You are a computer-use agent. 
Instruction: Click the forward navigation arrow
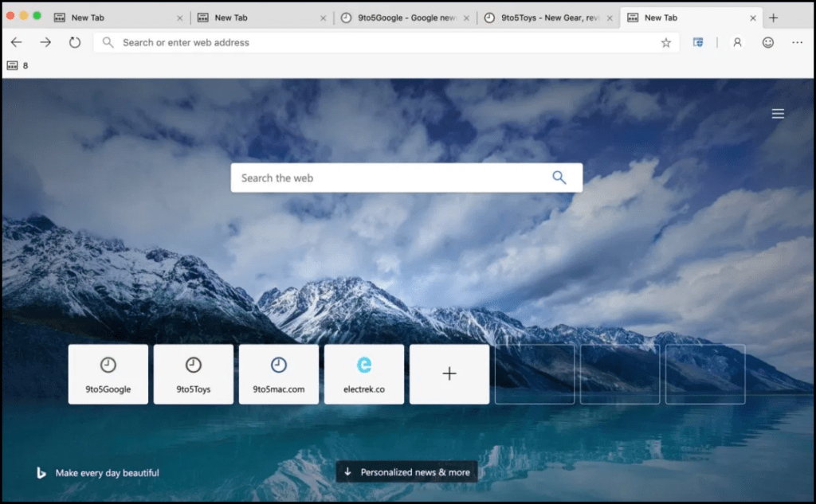[x=45, y=42]
